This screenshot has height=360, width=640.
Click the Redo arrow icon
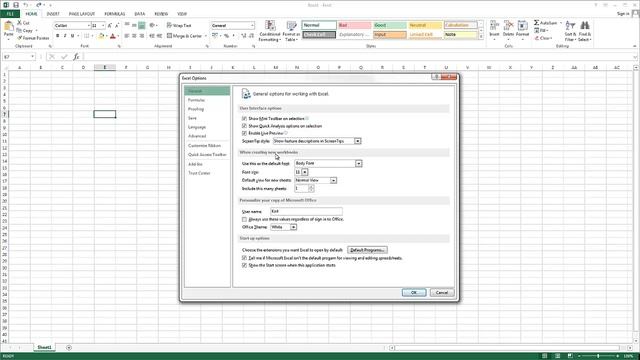click(x=38, y=5)
